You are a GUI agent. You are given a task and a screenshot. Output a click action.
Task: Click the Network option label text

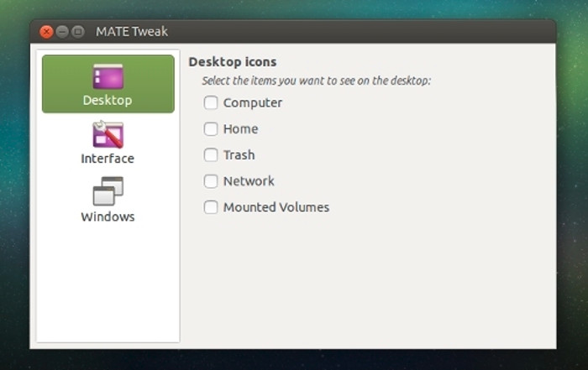click(x=249, y=181)
